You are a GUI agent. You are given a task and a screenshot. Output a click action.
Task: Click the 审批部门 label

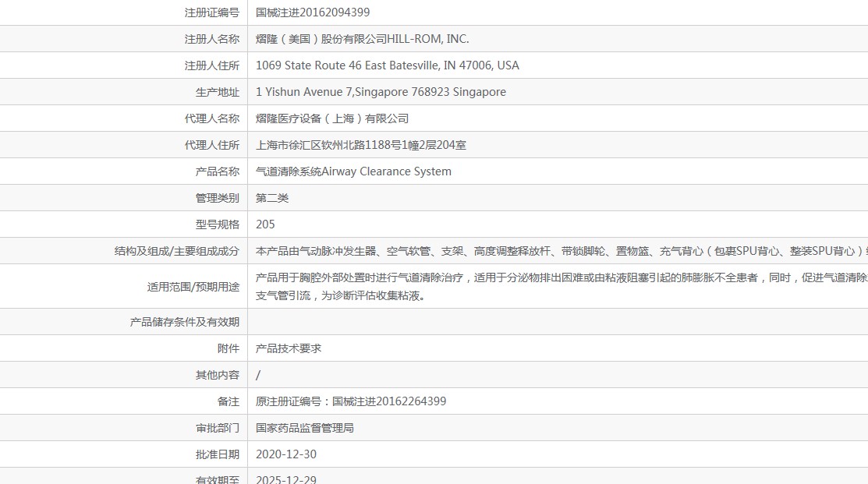(x=217, y=428)
